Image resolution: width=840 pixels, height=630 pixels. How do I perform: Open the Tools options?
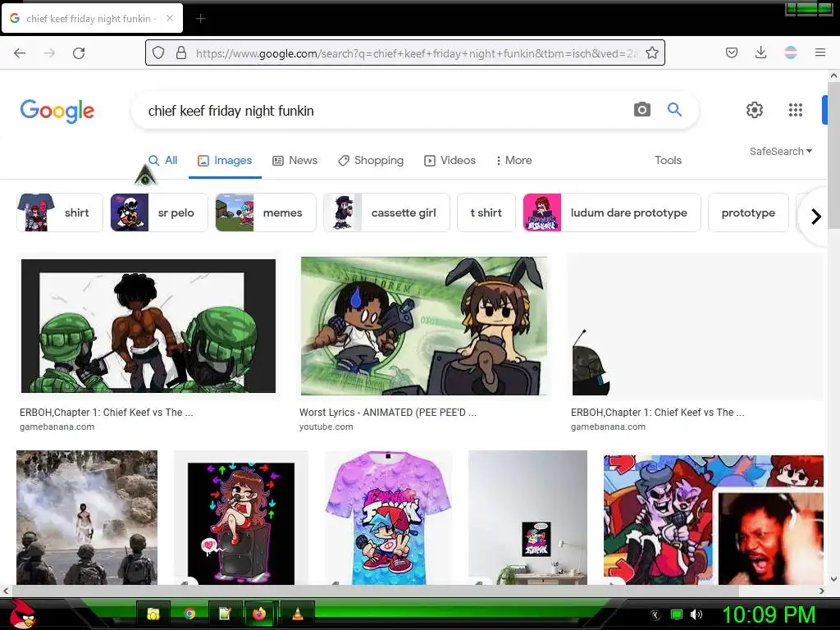click(x=668, y=160)
